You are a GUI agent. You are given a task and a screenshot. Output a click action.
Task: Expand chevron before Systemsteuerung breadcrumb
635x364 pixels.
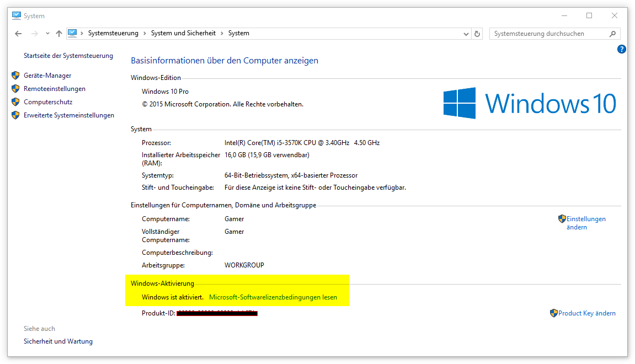[x=82, y=33]
